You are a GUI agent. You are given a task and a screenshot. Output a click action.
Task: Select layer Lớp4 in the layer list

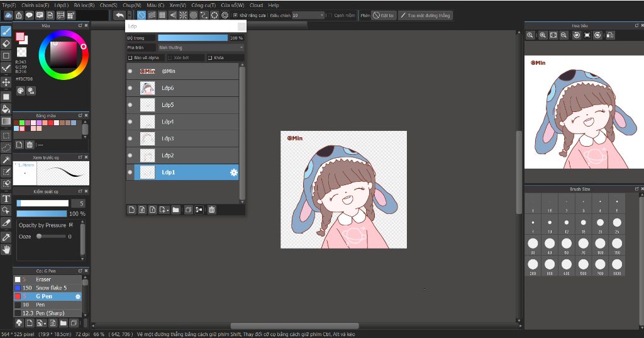(182, 121)
